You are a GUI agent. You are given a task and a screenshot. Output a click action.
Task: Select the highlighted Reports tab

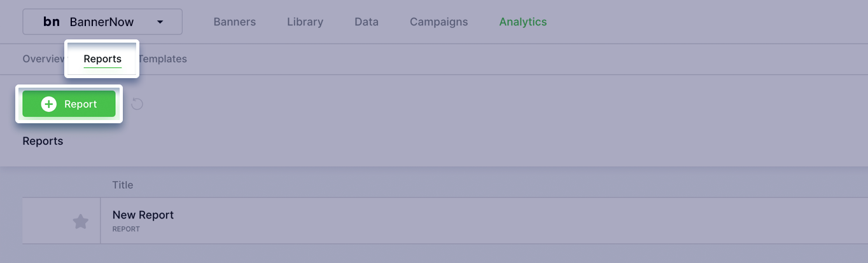(x=102, y=59)
